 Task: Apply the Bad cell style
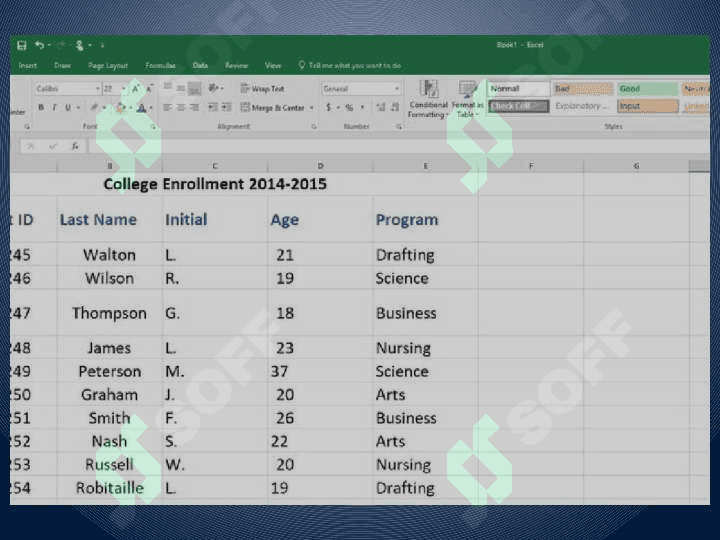click(x=583, y=88)
